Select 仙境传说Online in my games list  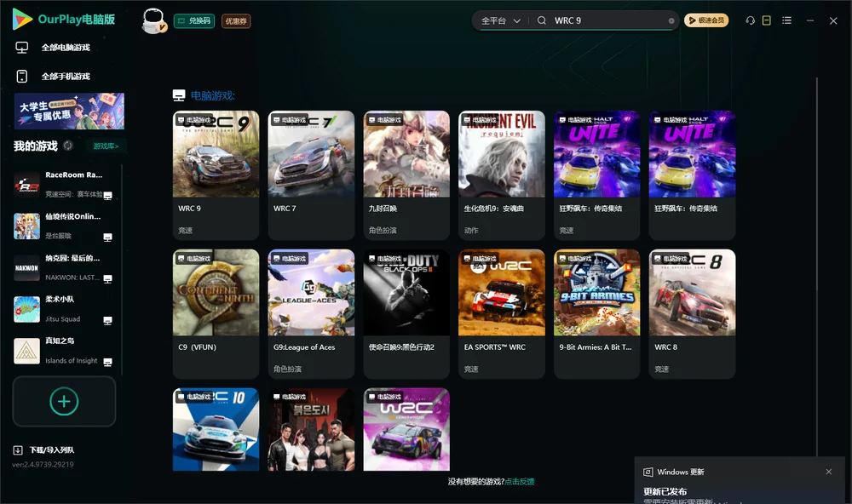(64, 226)
